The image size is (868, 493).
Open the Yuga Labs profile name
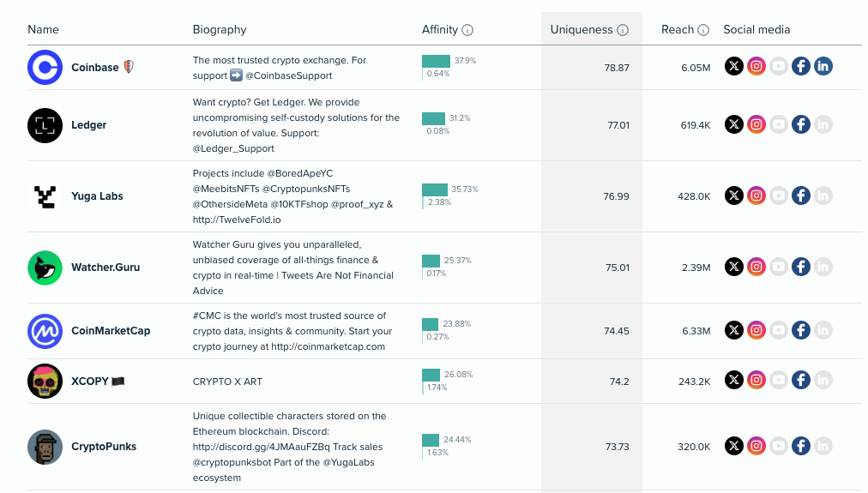click(x=97, y=195)
